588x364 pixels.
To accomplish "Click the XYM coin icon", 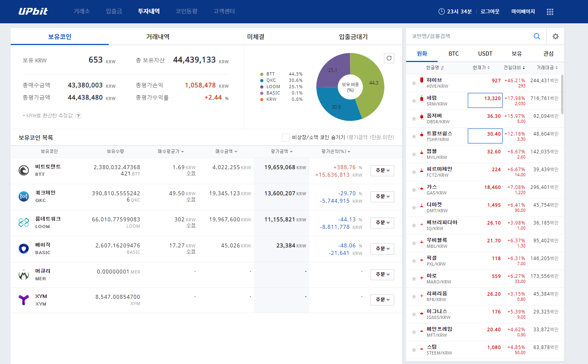I will [x=24, y=300].
